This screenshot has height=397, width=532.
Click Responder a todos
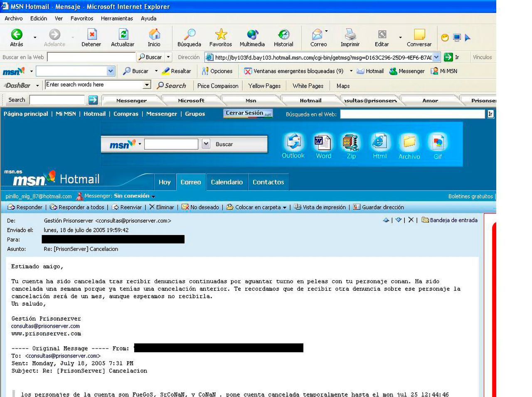pos(77,207)
